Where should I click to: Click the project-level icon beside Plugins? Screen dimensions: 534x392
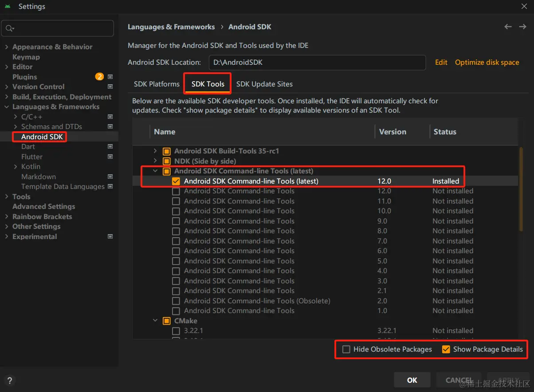click(x=110, y=77)
